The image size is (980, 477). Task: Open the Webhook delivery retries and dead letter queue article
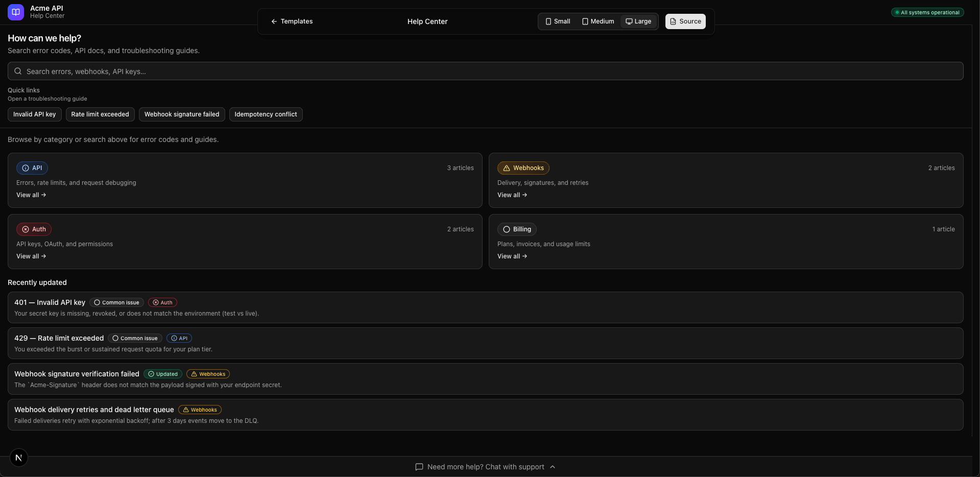[486, 415]
